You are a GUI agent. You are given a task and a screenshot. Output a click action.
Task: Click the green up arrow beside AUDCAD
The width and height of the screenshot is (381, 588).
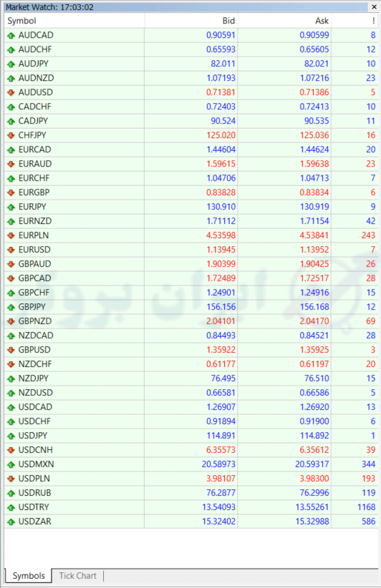11,36
